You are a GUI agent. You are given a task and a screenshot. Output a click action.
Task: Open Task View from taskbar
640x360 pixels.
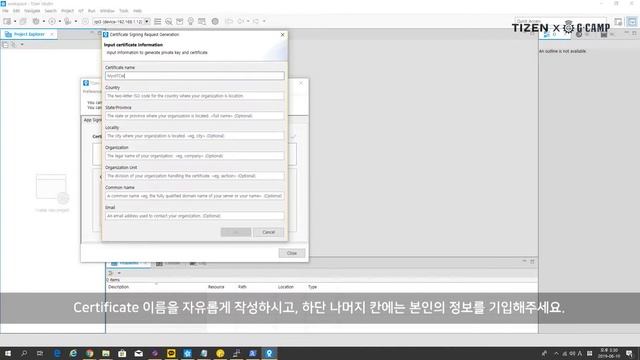pyautogui.click(x=40, y=353)
